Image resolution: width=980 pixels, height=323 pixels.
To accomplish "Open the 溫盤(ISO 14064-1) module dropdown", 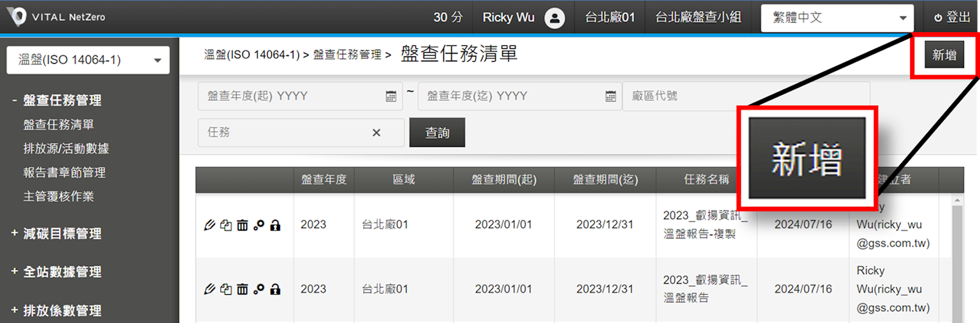I will 88,60.
